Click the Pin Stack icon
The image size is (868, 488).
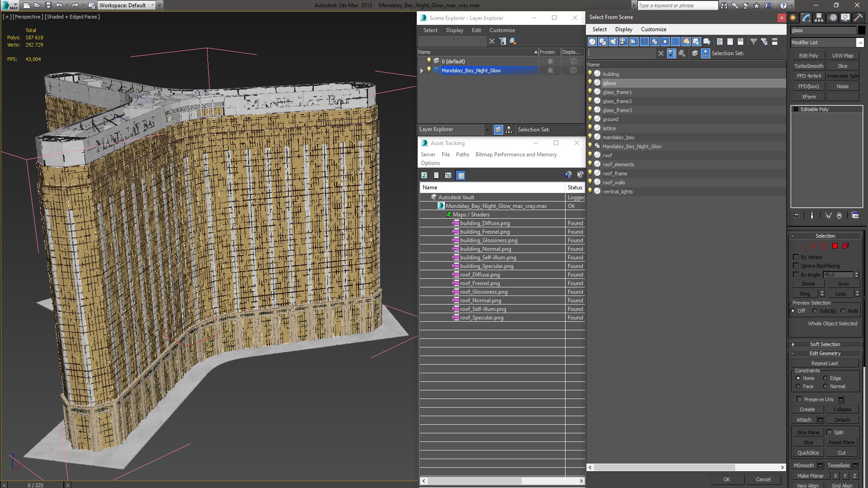tap(797, 216)
